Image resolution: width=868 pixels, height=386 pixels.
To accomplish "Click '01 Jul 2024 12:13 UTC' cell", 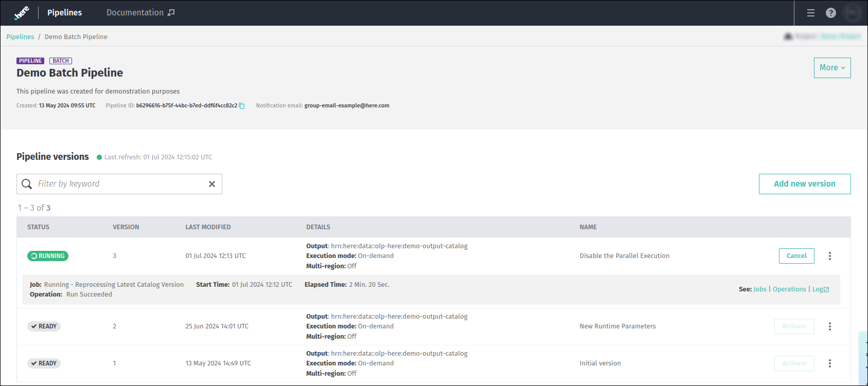I will coord(216,256).
